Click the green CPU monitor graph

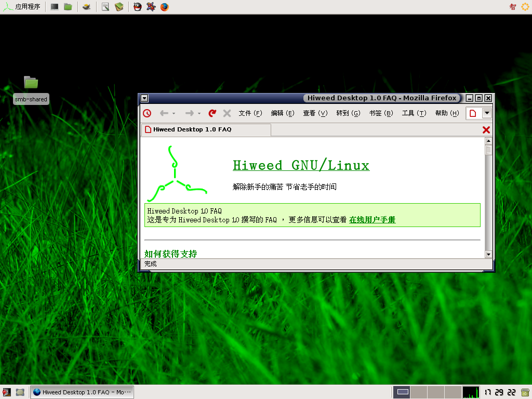[471, 392]
